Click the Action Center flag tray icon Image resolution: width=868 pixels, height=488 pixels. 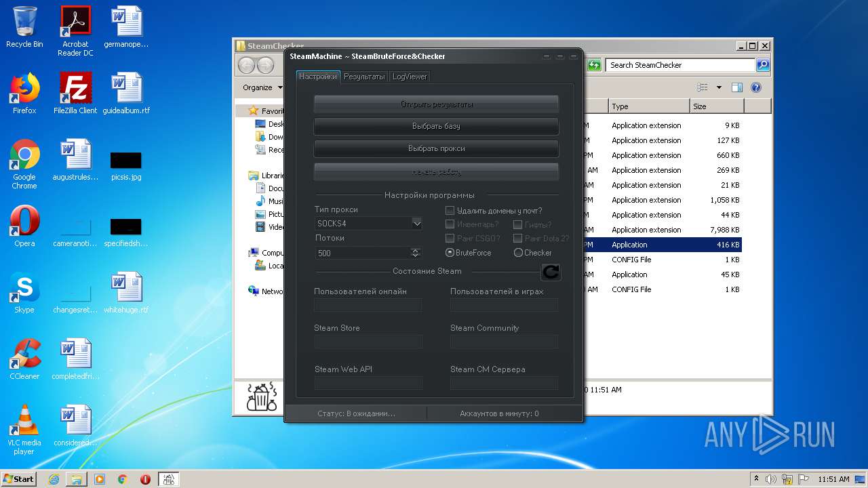802,479
